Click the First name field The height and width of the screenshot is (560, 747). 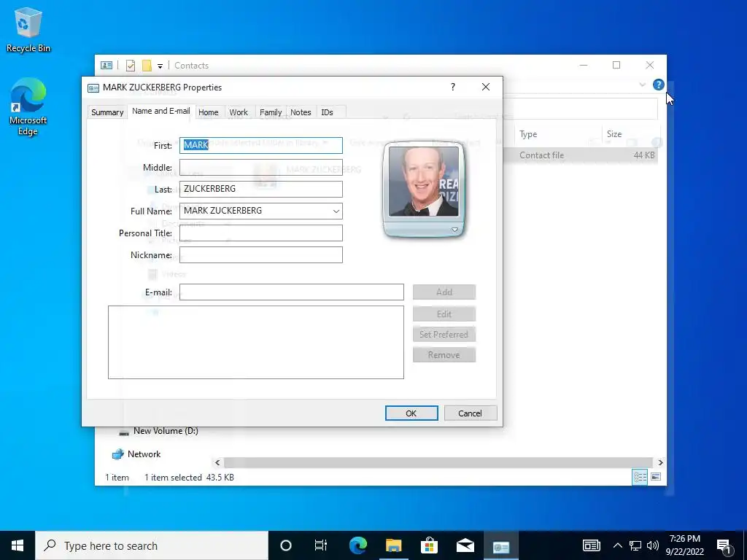coord(260,145)
